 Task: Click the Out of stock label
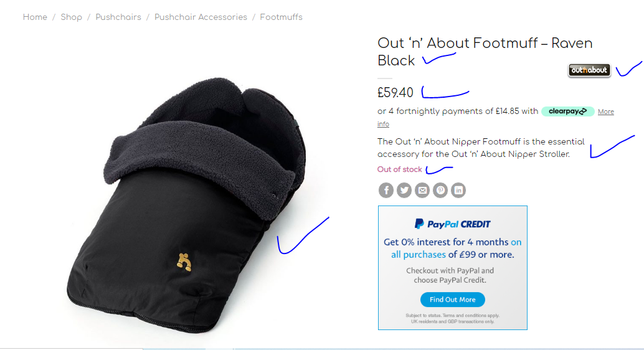coord(400,169)
